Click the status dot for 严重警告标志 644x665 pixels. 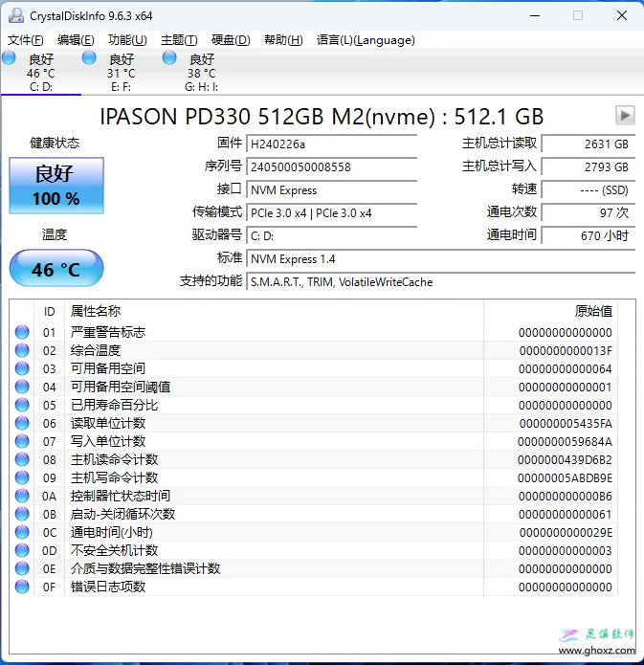click(x=22, y=332)
